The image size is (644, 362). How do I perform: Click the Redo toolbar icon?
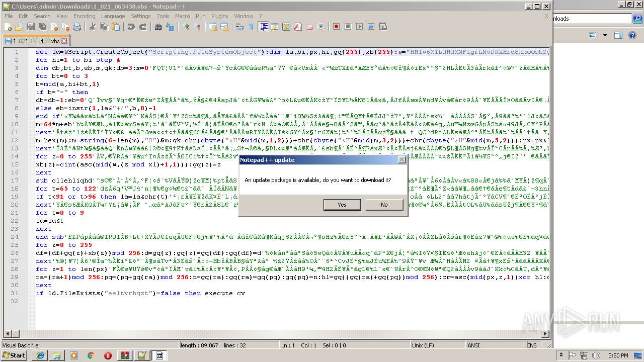pos(143,27)
